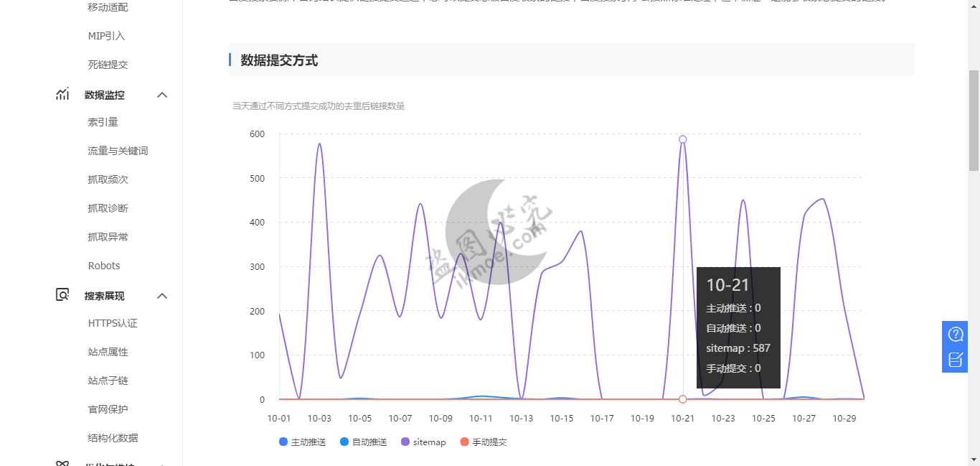Click the 数据提交方式 section heading

(279, 60)
